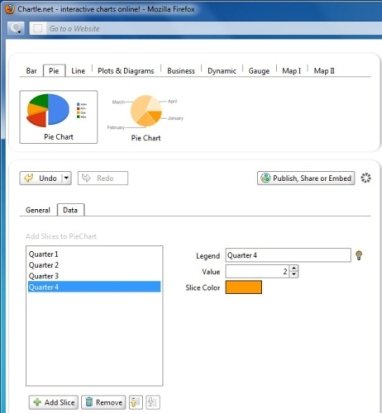This screenshot has width=382, height=413.
Task: Click the loading spinner icon beside Publish
Action: 366,178
